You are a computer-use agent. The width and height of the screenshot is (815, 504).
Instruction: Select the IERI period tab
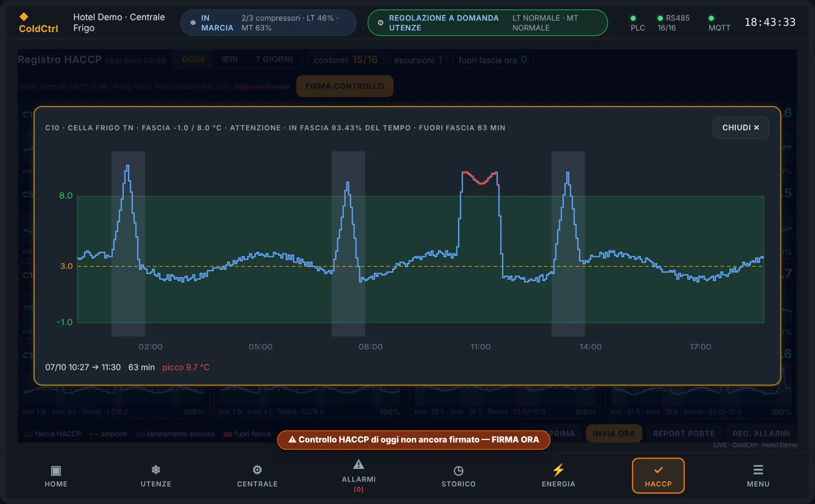pos(230,59)
